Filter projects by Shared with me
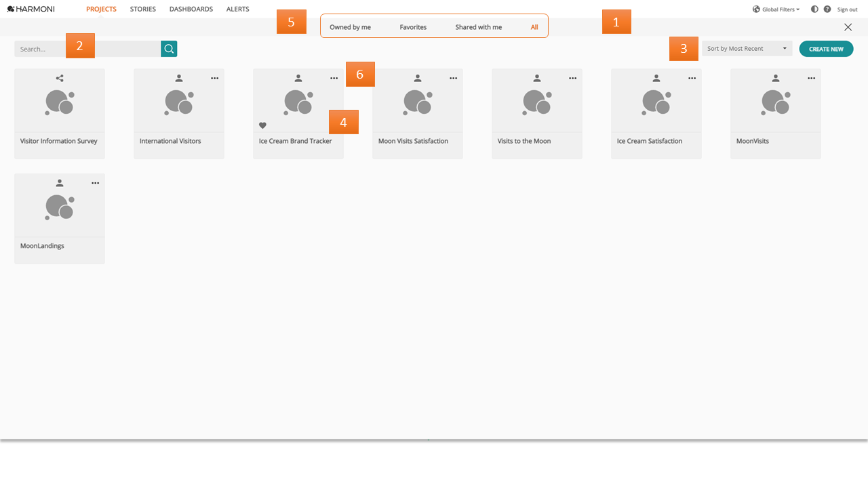This screenshot has width=868, height=488. point(479,27)
